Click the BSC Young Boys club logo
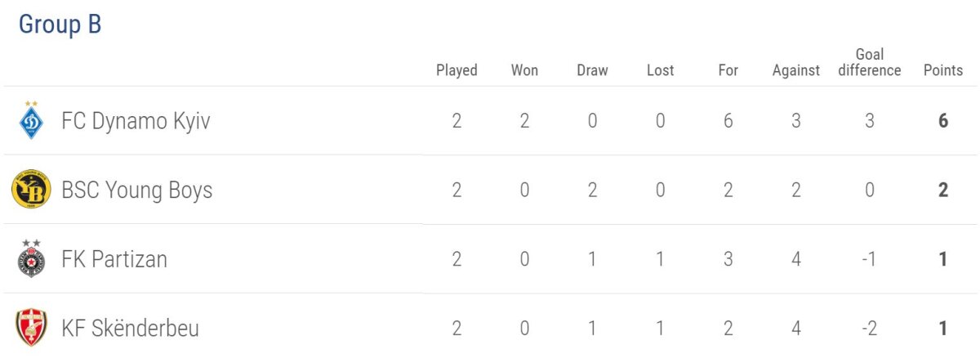980x363 pixels. (x=31, y=190)
